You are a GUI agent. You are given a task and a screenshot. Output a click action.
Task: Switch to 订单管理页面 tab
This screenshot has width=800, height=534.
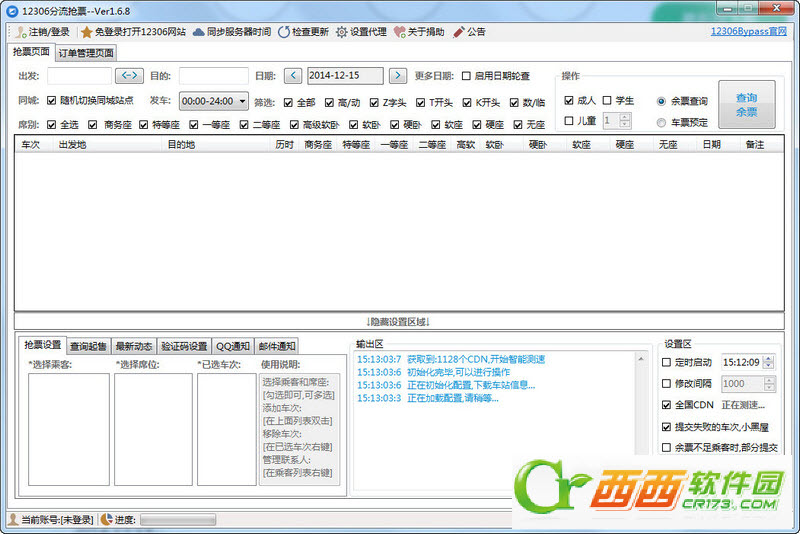pos(86,53)
